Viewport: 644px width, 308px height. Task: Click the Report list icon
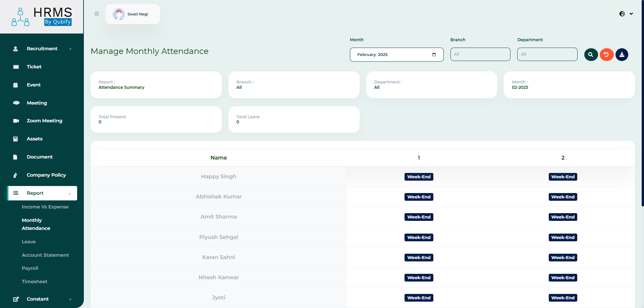coord(16,193)
